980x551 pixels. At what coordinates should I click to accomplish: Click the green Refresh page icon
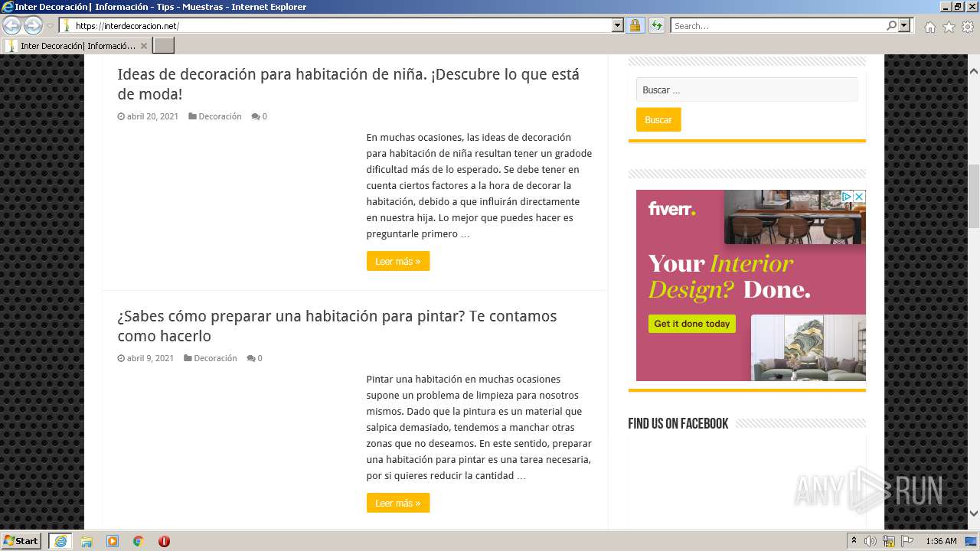656,25
